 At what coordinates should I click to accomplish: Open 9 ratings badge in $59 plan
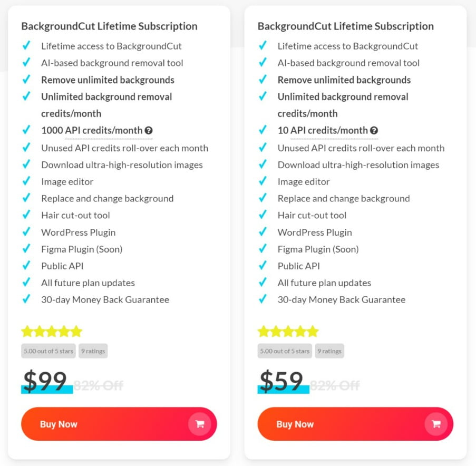329,351
